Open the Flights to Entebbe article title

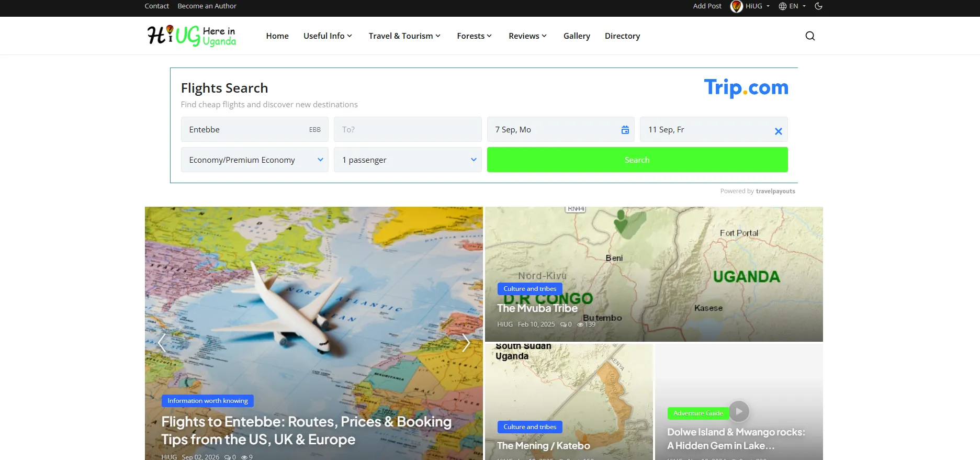(307, 430)
